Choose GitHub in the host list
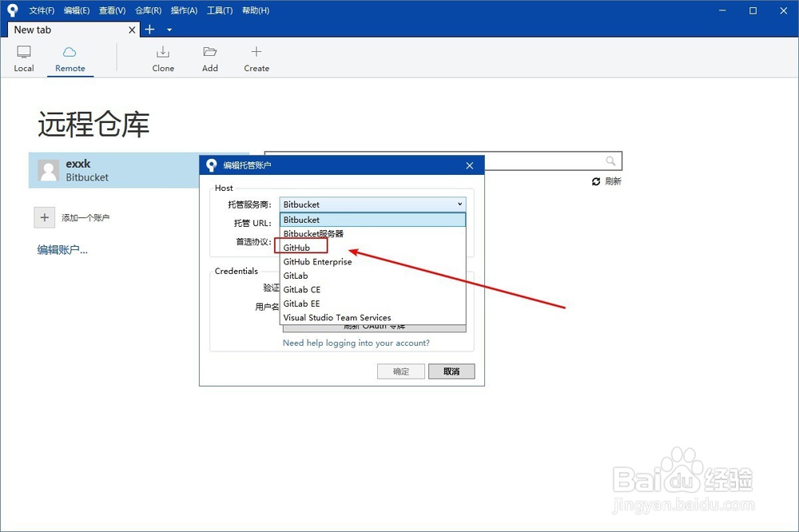 click(x=372, y=248)
